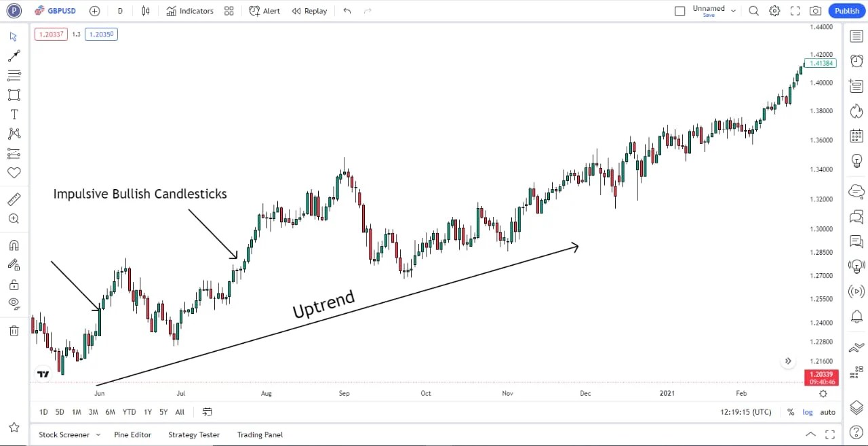Open the Measure ruler tool
868x446 pixels.
point(14,199)
